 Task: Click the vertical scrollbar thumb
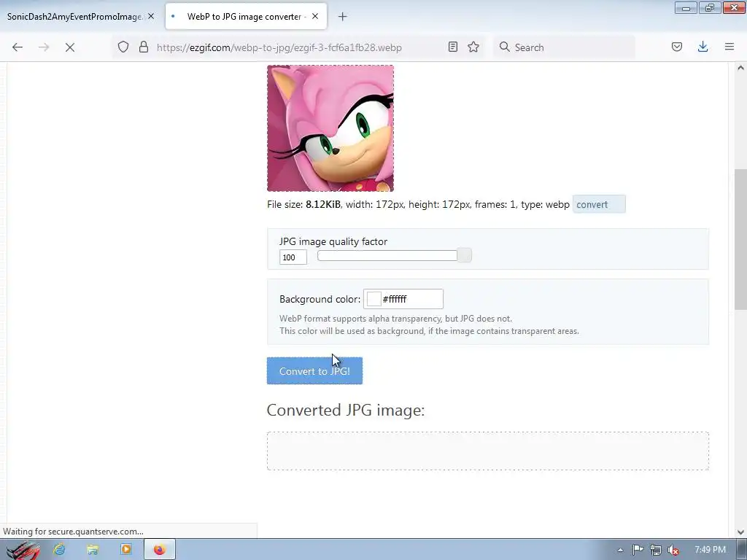pyautogui.click(x=740, y=239)
